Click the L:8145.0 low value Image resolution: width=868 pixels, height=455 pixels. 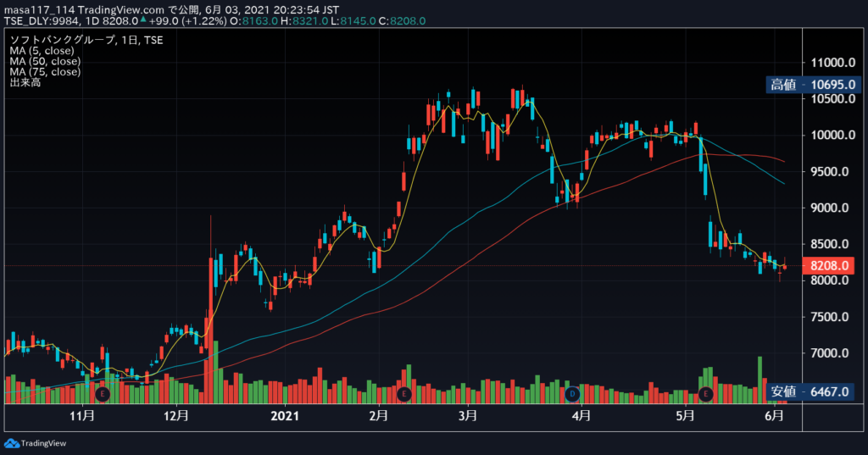pos(353,21)
